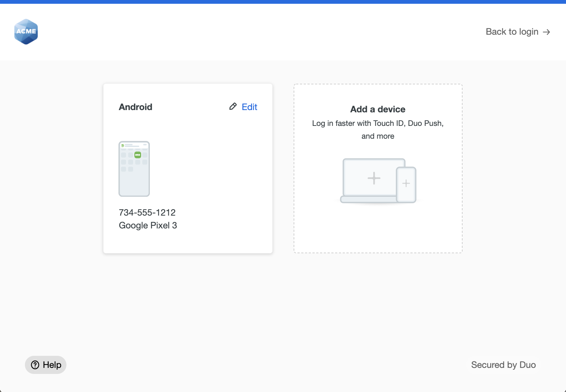Viewport: 566px width, 392px height.
Task: Open the Help panel
Action: click(x=45, y=365)
